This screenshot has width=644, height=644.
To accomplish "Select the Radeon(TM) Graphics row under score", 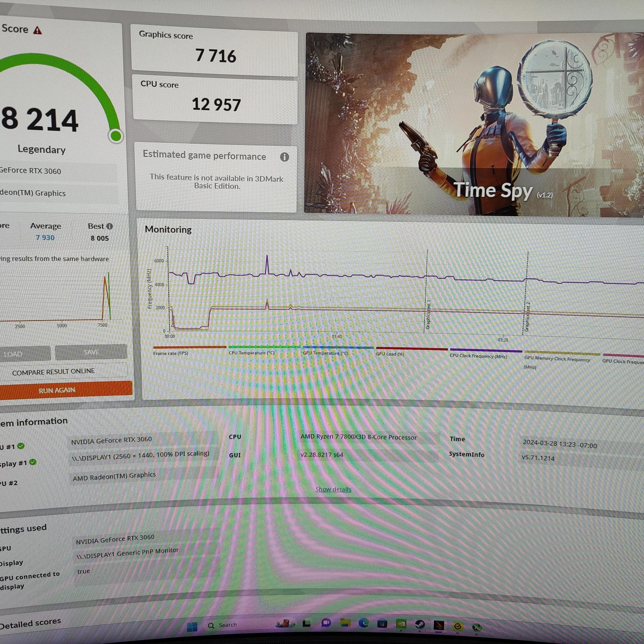I will point(58,193).
